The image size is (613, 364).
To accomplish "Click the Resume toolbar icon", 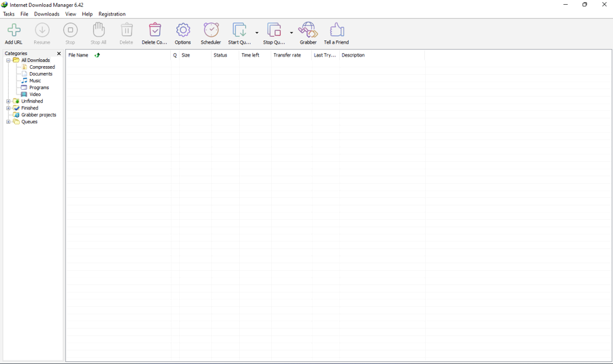I will coord(42,30).
